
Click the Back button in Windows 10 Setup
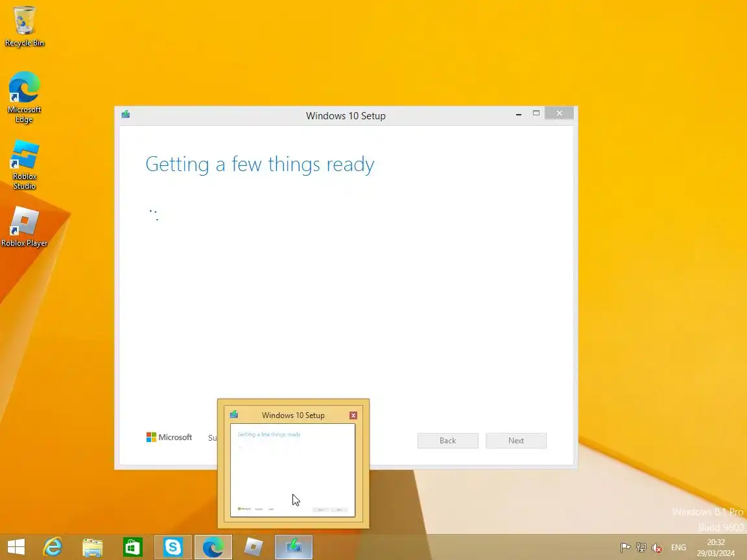point(448,441)
